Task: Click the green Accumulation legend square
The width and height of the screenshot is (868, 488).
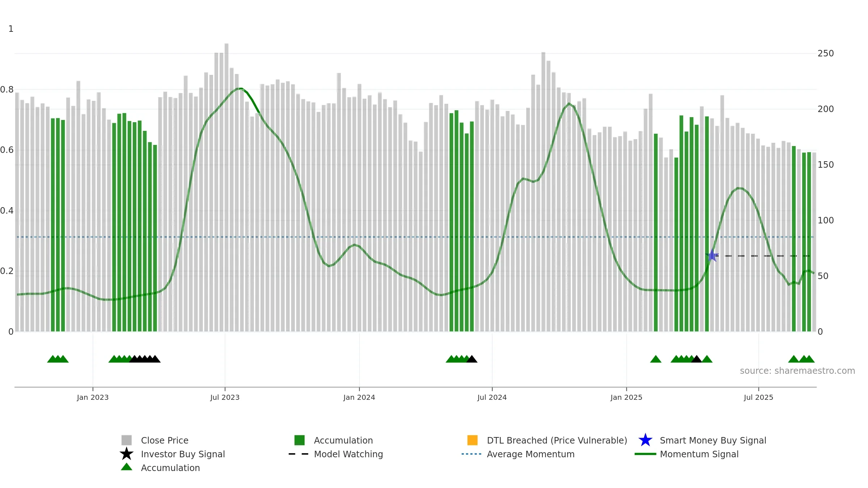Action: click(299, 440)
